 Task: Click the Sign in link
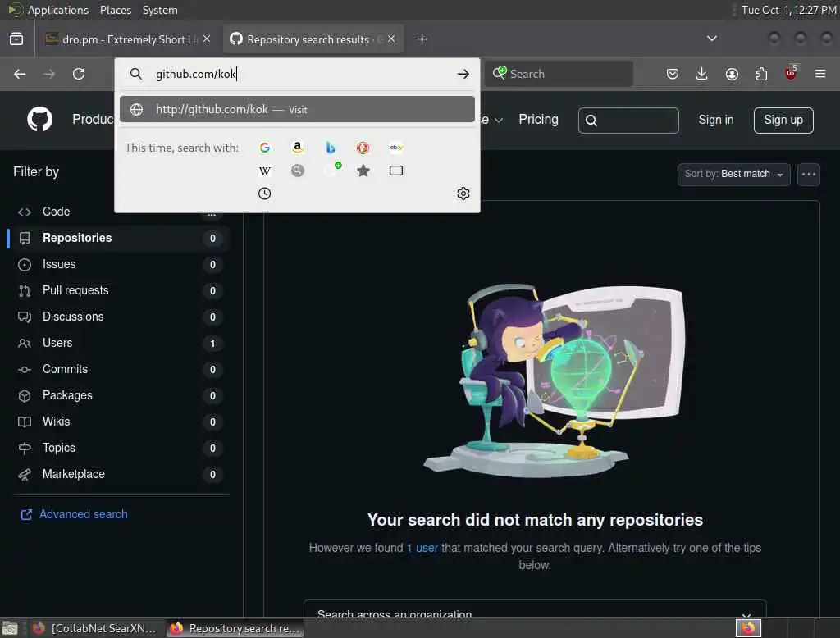tap(715, 120)
